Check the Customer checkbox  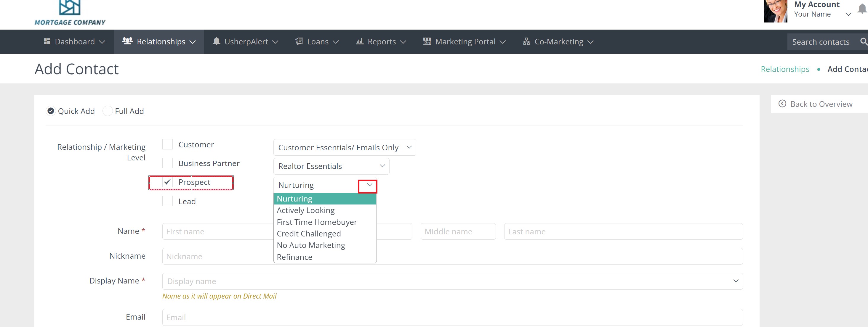click(x=167, y=144)
